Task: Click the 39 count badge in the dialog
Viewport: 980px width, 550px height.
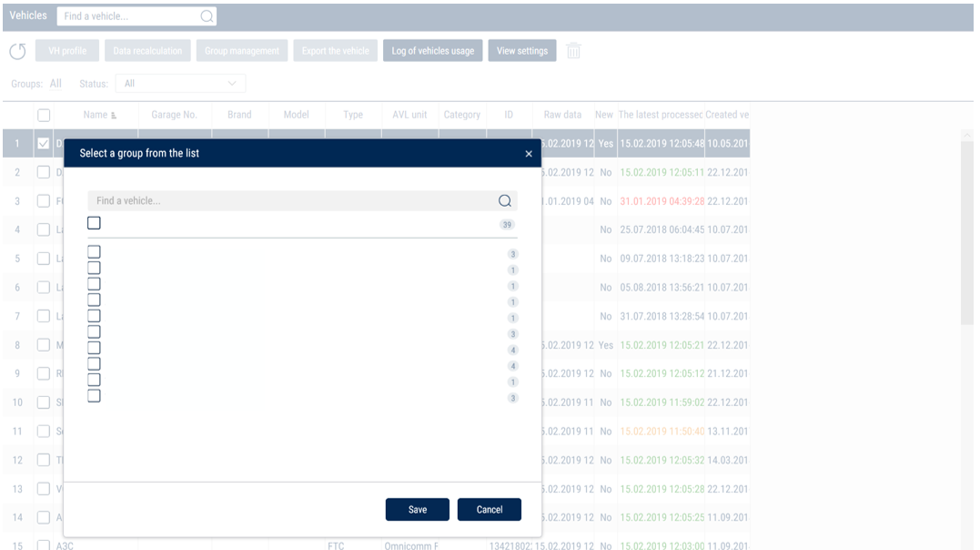Action: 507,225
